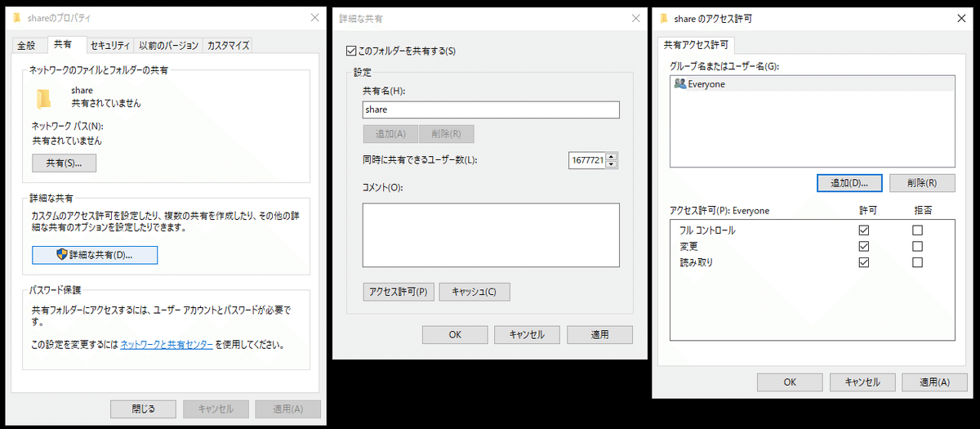Click the user count field showing 1677721

[587, 160]
